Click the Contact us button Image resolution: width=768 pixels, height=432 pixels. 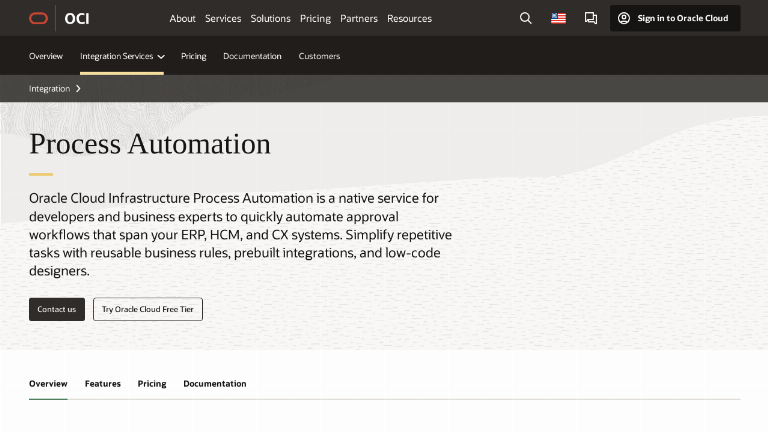click(57, 309)
